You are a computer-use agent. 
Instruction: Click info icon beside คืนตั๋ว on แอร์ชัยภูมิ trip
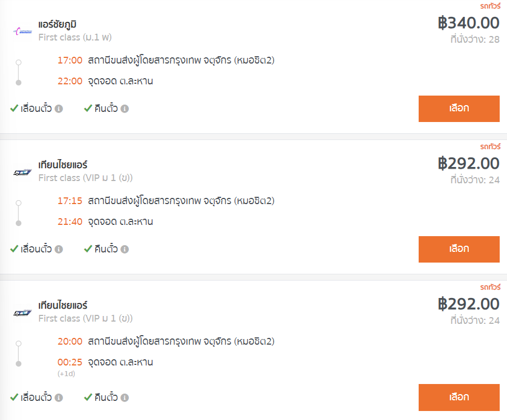(124, 109)
